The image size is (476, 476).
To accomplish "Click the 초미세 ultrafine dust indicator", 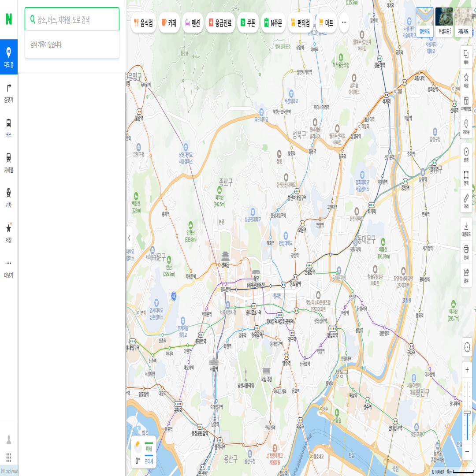I will (149, 459).
